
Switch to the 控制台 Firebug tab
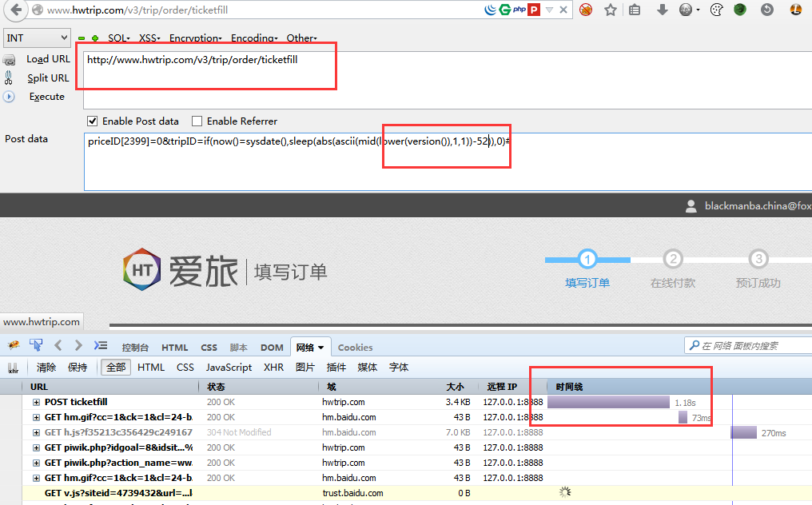pos(135,348)
